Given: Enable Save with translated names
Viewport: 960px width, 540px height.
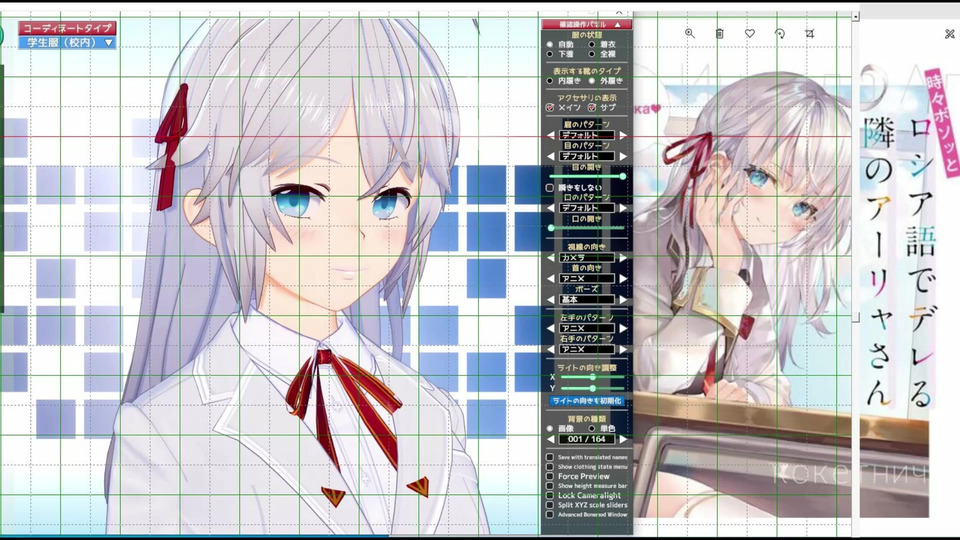Looking at the screenshot, I should [x=550, y=457].
